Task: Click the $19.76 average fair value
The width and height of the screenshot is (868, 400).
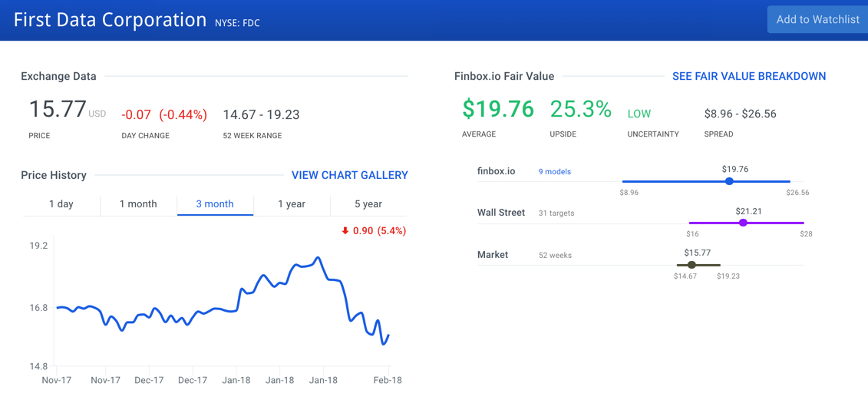Action: click(497, 110)
